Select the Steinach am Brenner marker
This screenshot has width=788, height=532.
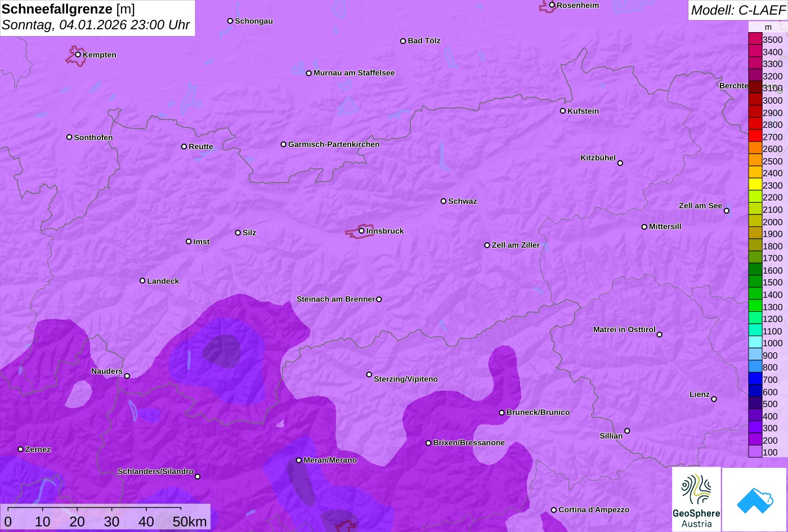[379, 299]
